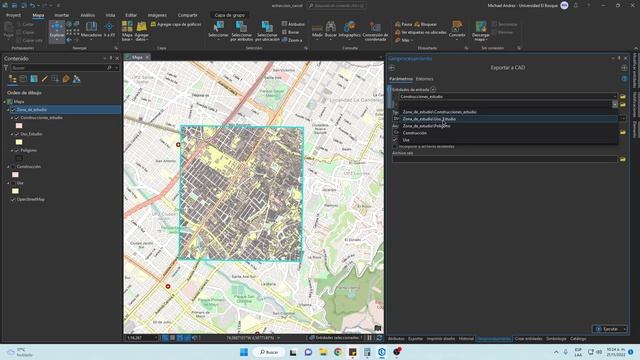Toggle Uso_Estudio layer visibility
The image size is (640, 360).
[x=17, y=134]
